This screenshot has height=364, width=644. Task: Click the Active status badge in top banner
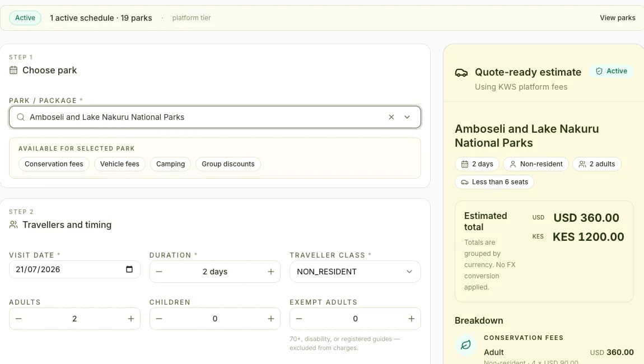[25, 18]
